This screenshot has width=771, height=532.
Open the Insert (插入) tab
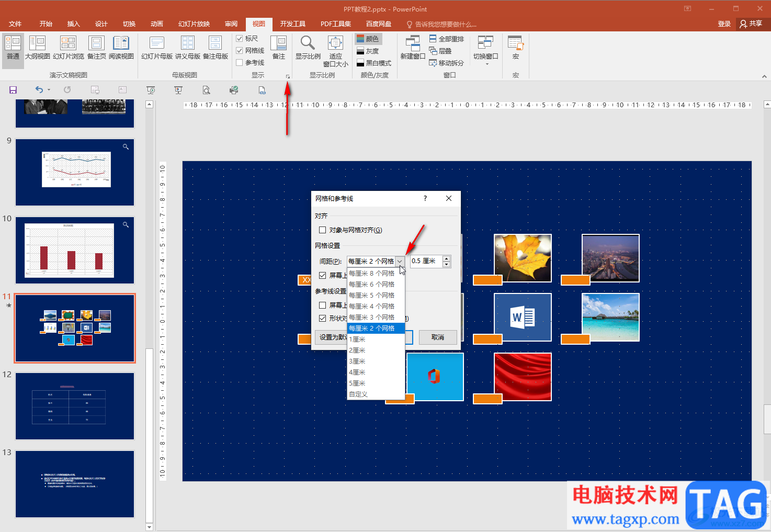coord(74,24)
